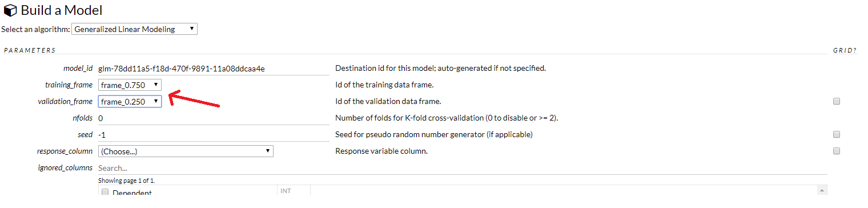Image resolution: width=868 pixels, height=208 pixels.
Task: Click the validation_frame parameter label
Action: pos(65,102)
